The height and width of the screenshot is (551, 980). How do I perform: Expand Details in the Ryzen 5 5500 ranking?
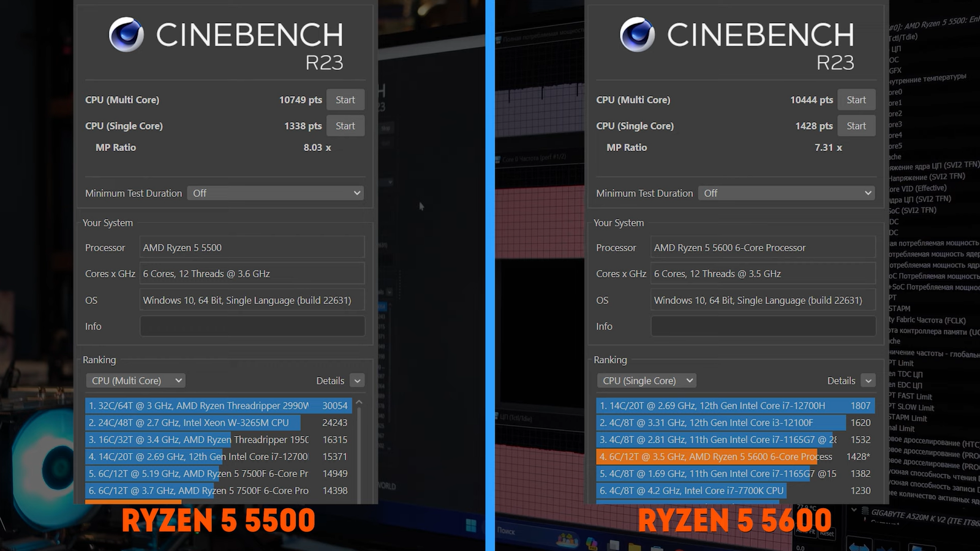click(357, 381)
